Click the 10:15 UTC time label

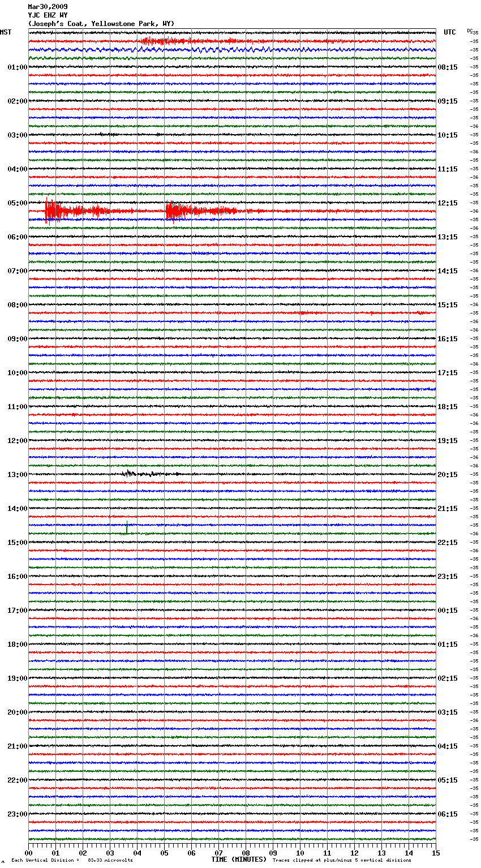tap(448, 135)
